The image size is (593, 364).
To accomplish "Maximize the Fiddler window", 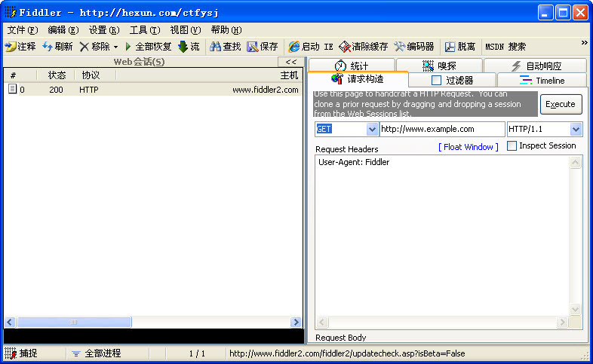I will 563,13.
